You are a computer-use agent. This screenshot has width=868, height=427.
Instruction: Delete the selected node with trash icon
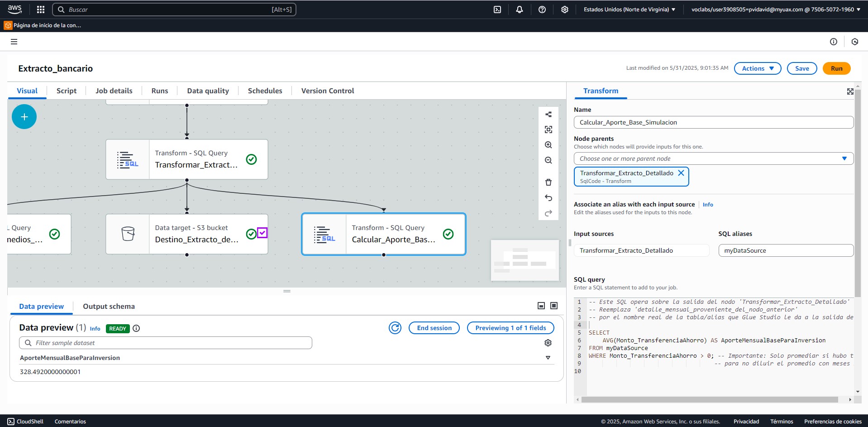coord(548,182)
